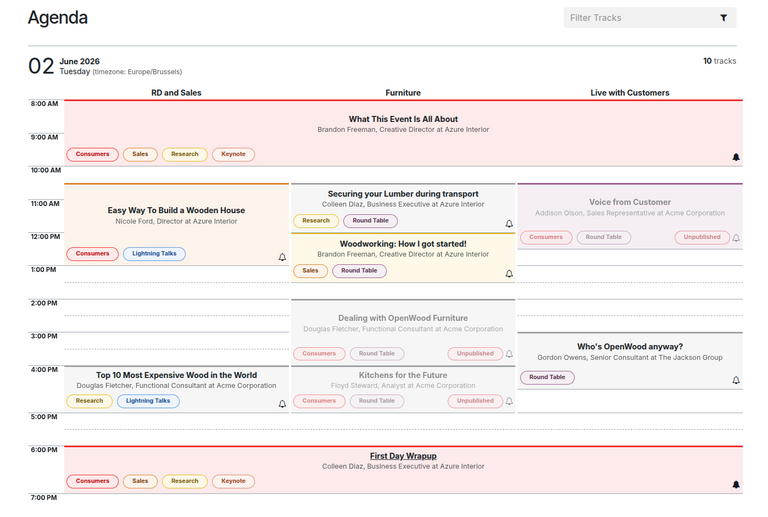
Task: Click Consumers tag on Easy Way To Build
Action: coord(93,254)
